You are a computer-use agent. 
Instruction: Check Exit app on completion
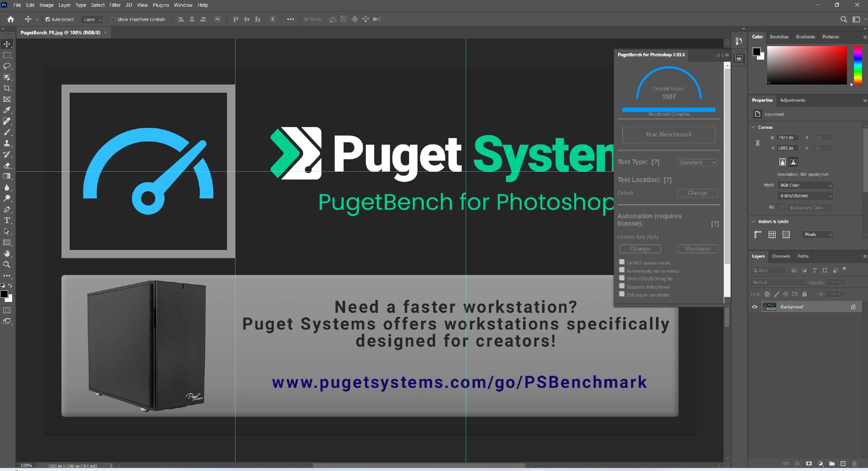tap(622, 294)
